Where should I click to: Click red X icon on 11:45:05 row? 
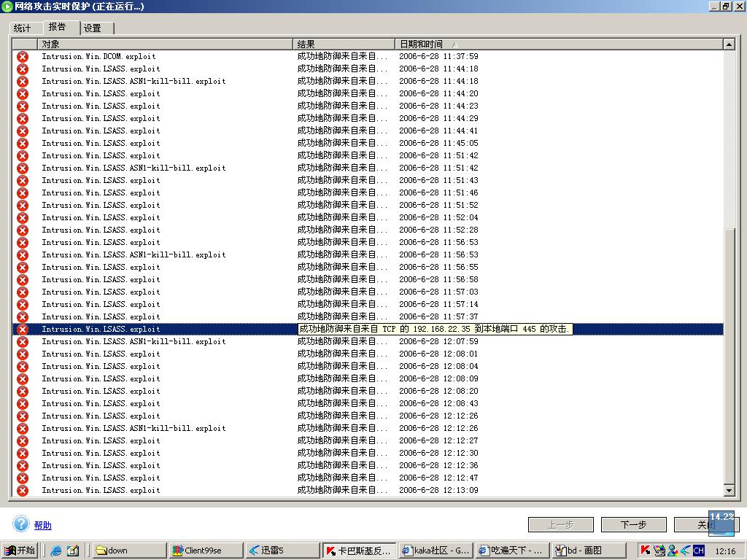(x=23, y=144)
